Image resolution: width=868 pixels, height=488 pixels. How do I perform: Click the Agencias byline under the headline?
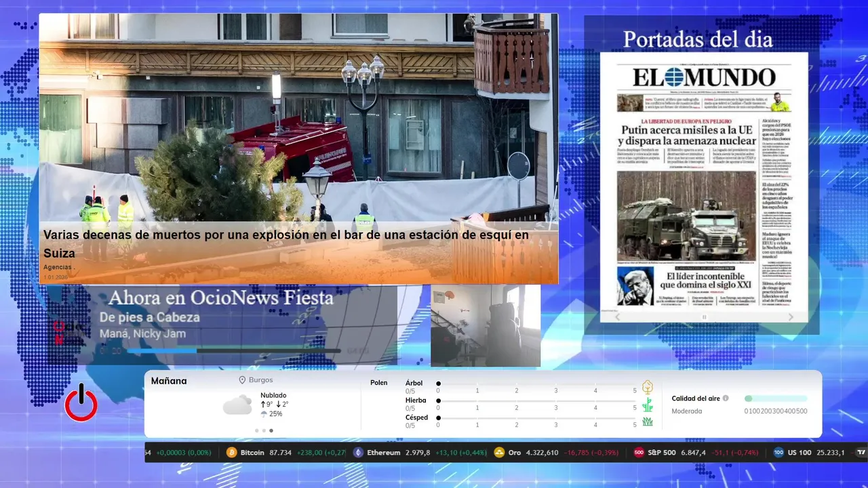[58, 268]
